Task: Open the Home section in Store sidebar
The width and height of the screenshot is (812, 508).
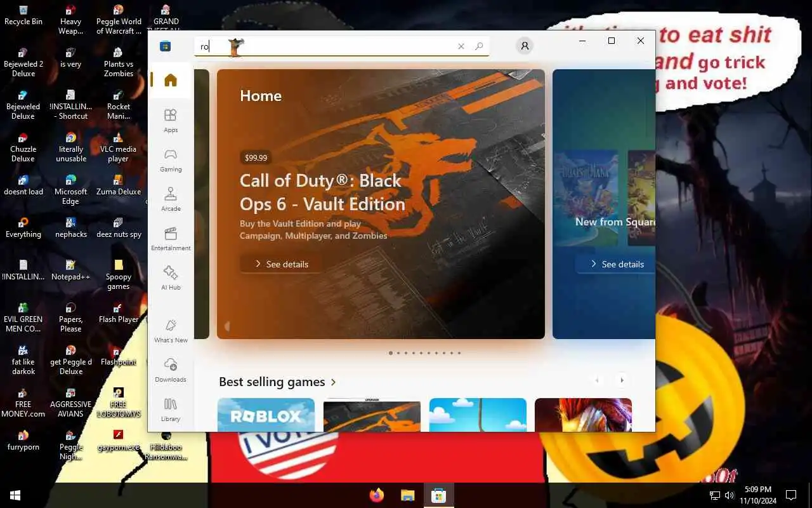Action: (x=170, y=80)
